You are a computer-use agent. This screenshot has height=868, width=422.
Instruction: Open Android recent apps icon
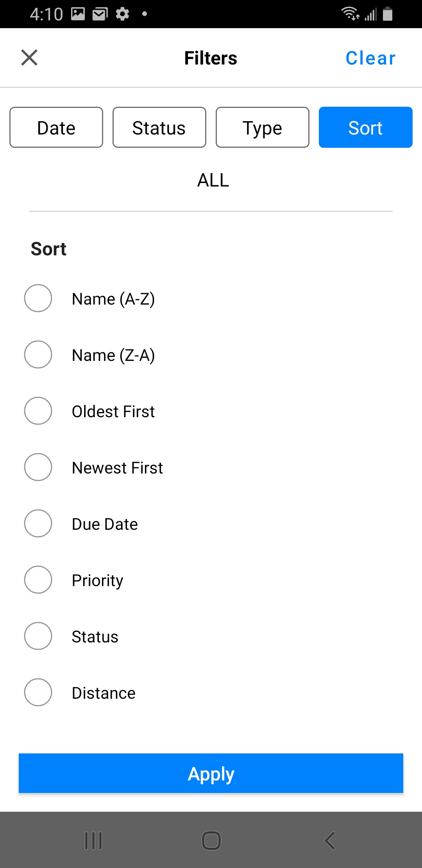pyautogui.click(x=93, y=841)
